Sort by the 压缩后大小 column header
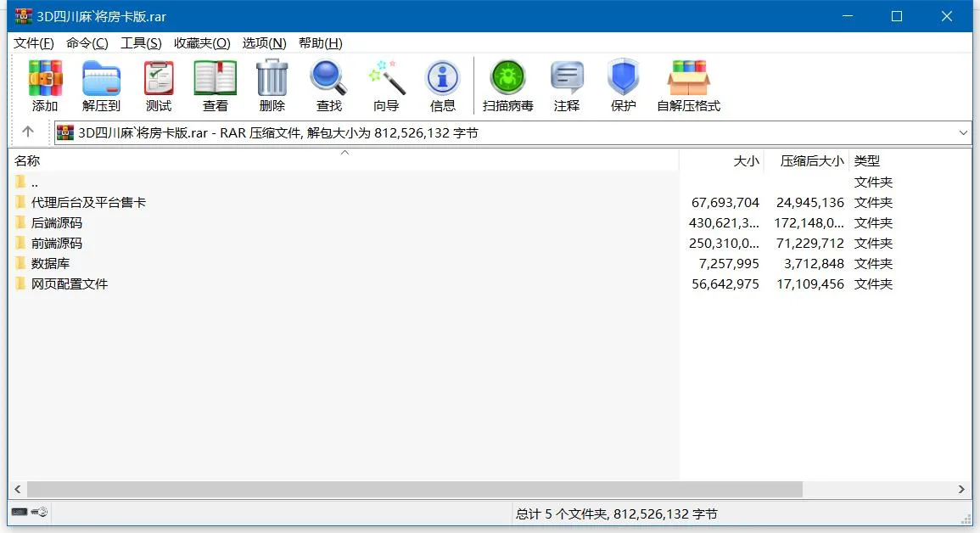 pyautogui.click(x=811, y=160)
